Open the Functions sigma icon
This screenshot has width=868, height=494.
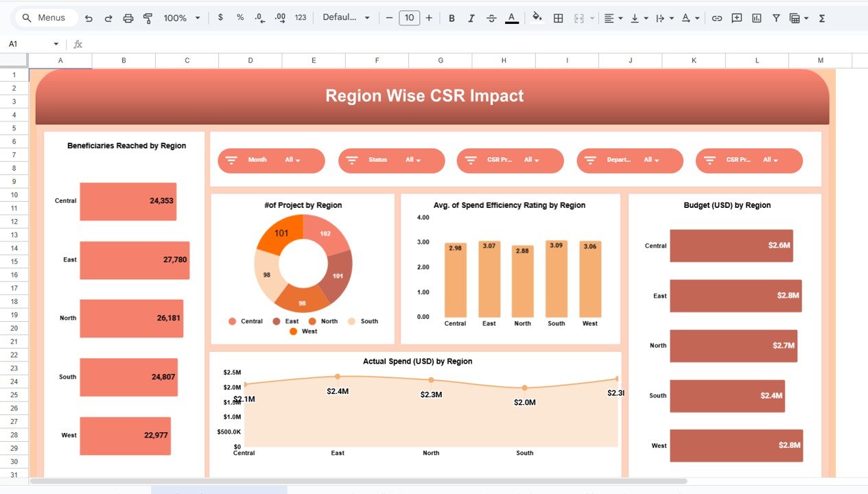click(x=822, y=18)
